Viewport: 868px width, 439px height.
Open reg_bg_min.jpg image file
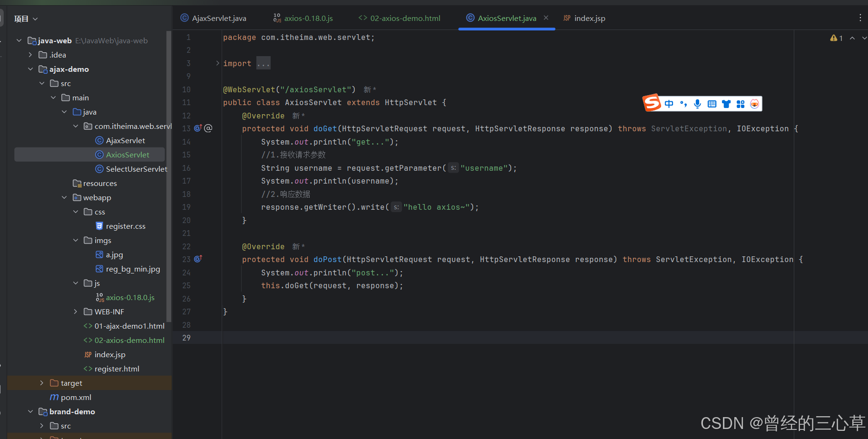[127, 269]
